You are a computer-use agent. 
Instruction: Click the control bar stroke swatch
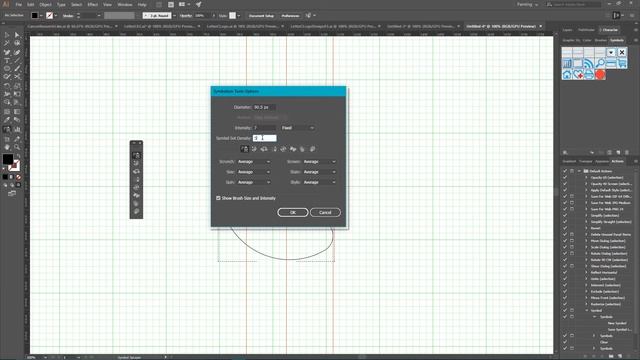click(50, 16)
